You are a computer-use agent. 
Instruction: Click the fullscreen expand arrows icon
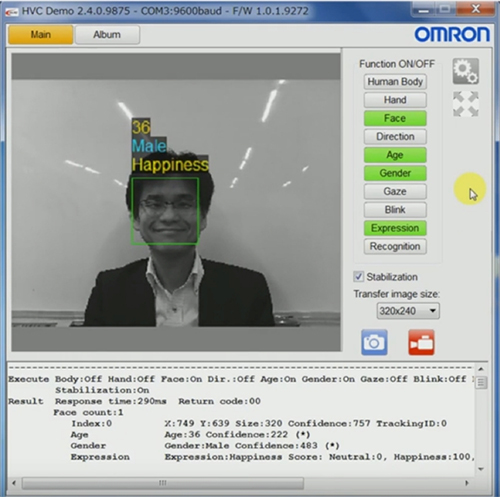click(466, 104)
